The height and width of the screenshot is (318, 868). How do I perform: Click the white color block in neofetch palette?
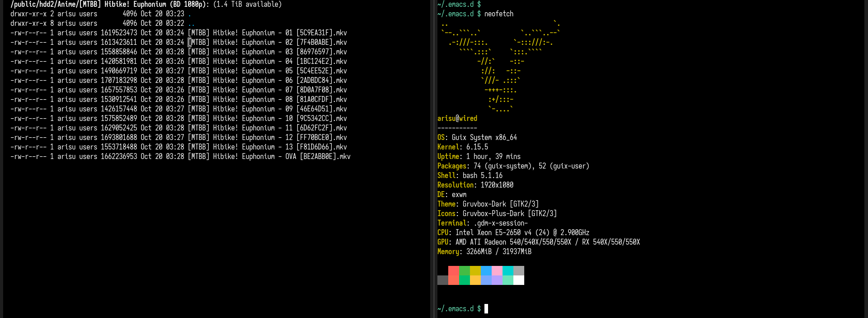[519, 280]
